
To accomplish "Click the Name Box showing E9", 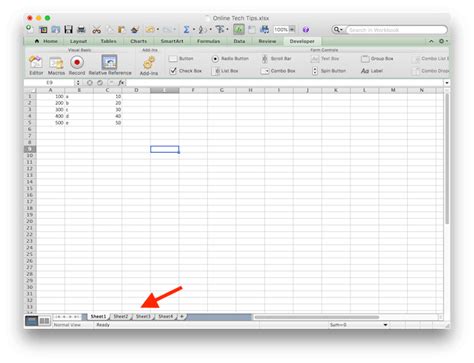I will (x=49, y=83).
